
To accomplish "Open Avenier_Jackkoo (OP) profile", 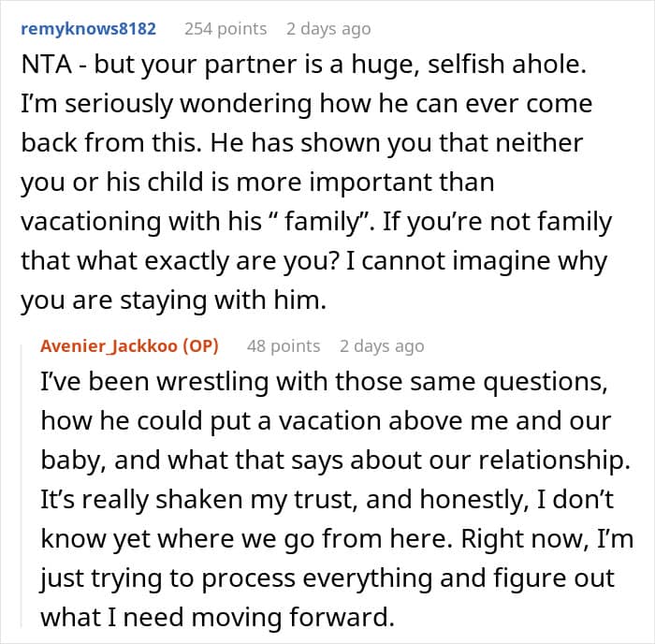I will pyautogui.click(x=129, y=345).
